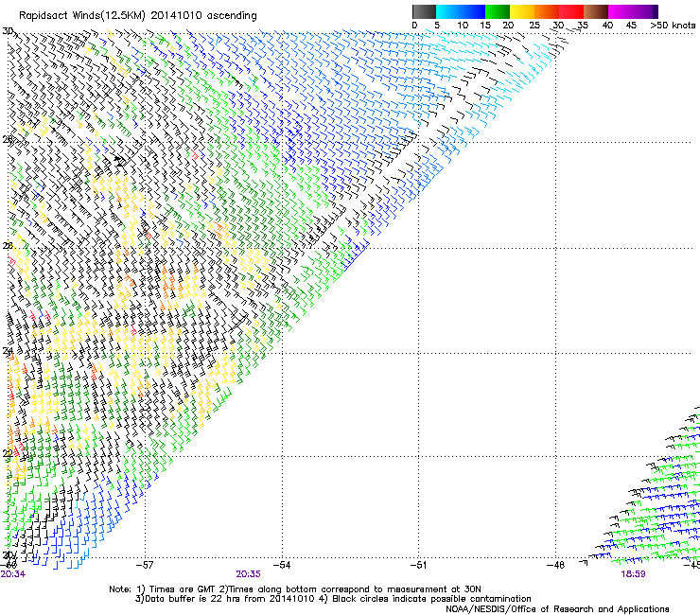Screen dimensions: 700x615
Task: Click the '>50 knots' legend label
Action: coord(673,25)
